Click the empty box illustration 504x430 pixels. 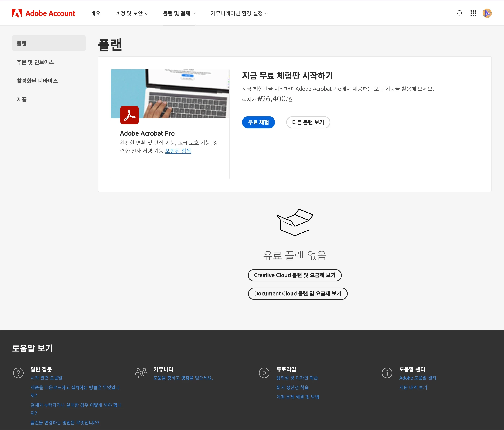point(294,222)
